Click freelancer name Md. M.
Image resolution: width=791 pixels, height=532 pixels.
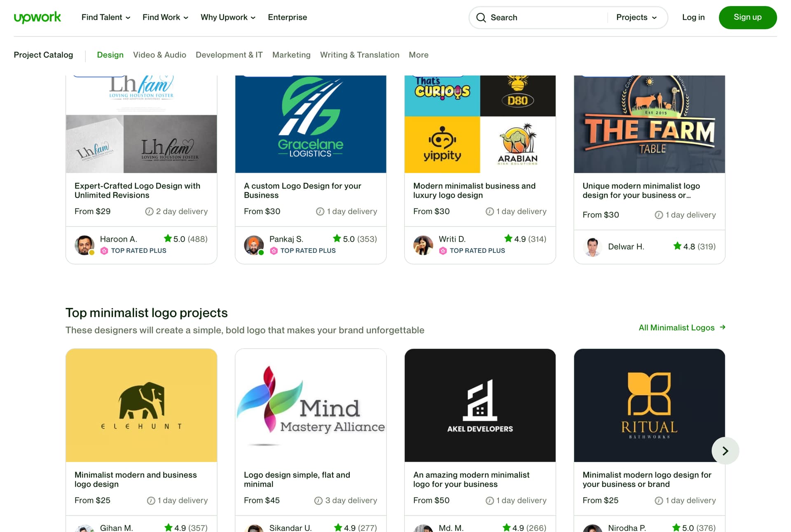[x=451, y=527]
